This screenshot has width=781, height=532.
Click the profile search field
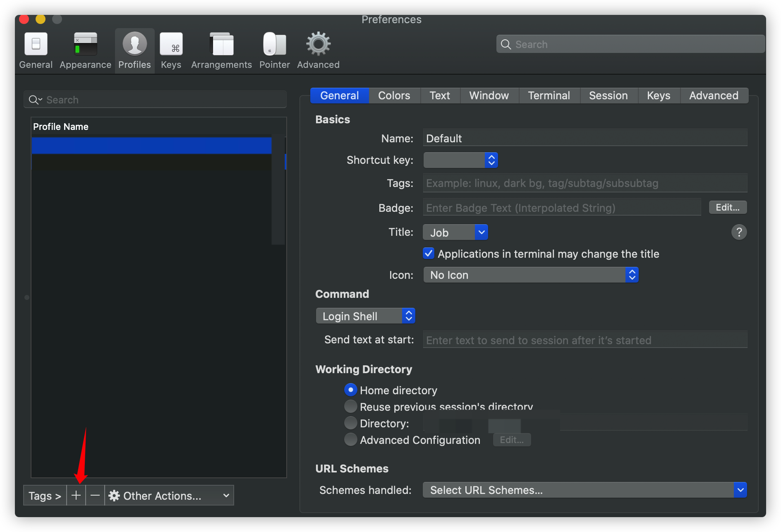point(155,99)
